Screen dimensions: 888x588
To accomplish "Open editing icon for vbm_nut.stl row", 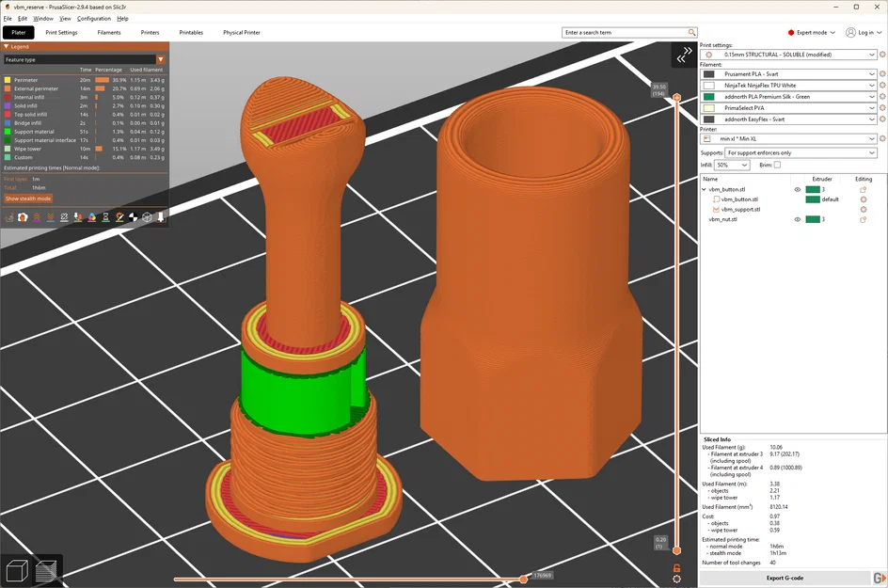I will pyautogui.click(x=864, y=219).
